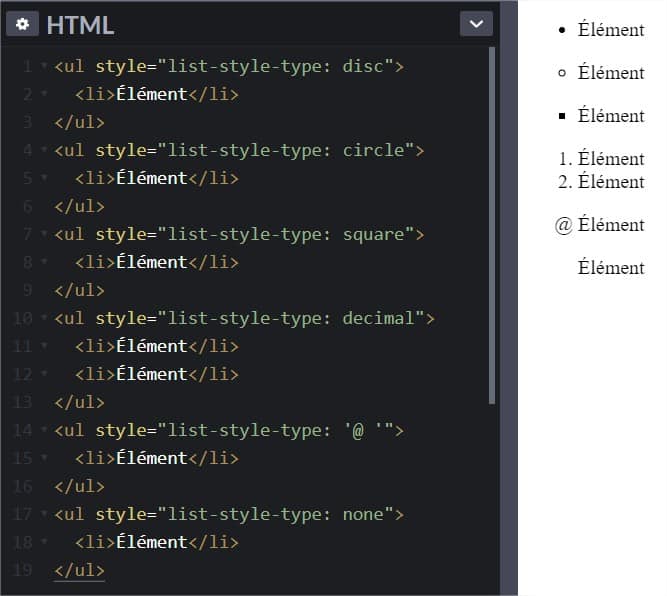The height and width of the screenshot is (596, 667).
Task: Collapse the fold arrow on line 10
Action: (x=44, y=319)
